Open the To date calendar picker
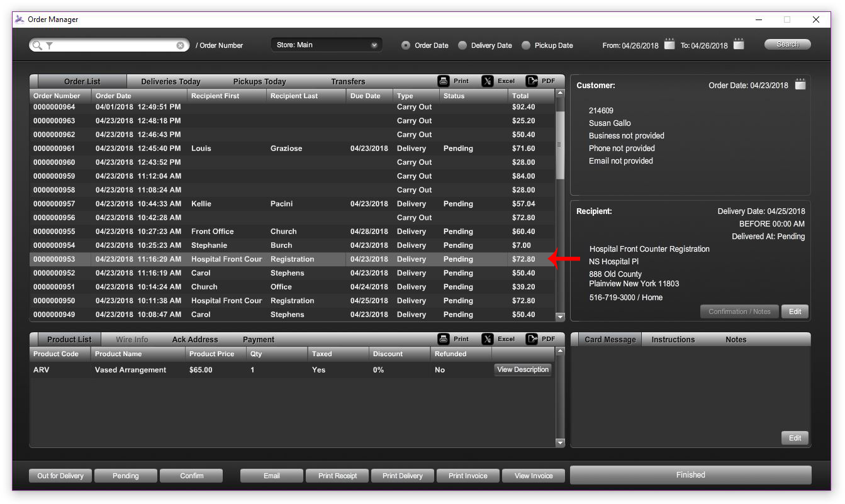Image resolution: width=845 pixels, height=504 pixels. point(739,45)
